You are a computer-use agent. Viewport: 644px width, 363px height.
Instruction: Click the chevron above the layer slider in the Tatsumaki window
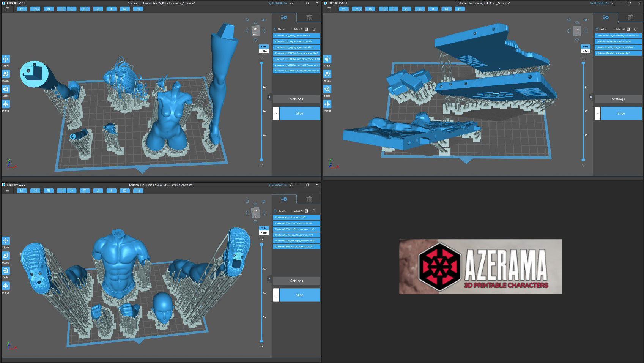pyautogui.click(x=261, y=58)
